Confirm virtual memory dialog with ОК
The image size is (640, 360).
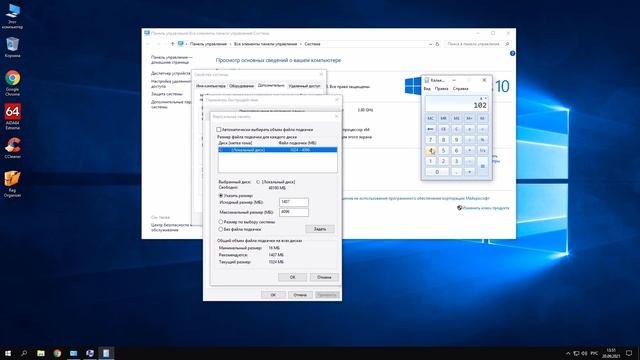coord(292,277)
